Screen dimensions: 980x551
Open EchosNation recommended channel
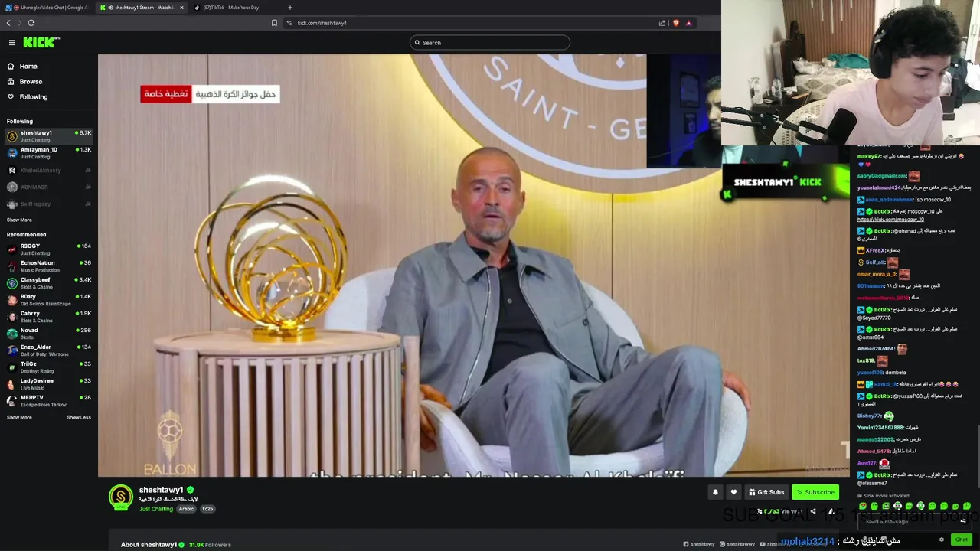pos(49,266)
